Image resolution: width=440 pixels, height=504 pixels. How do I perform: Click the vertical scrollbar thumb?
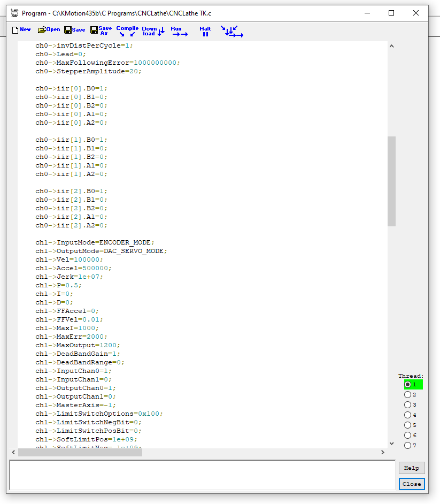392,181
